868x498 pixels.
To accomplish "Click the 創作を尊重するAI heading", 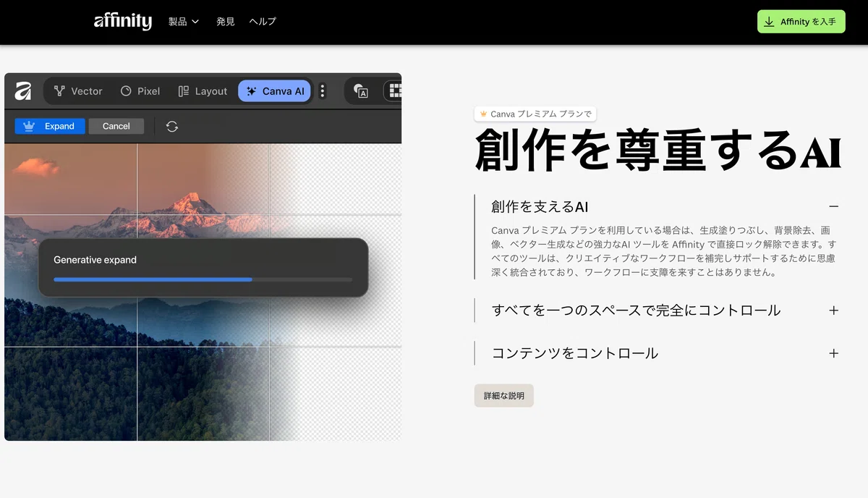I will click(658, 149).
